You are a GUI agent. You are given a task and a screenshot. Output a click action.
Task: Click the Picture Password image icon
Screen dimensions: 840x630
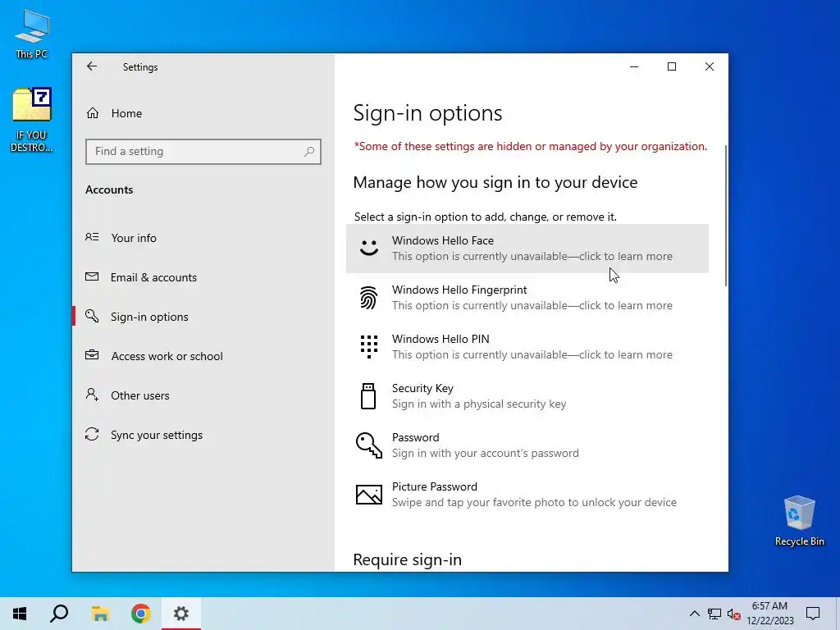369,495
